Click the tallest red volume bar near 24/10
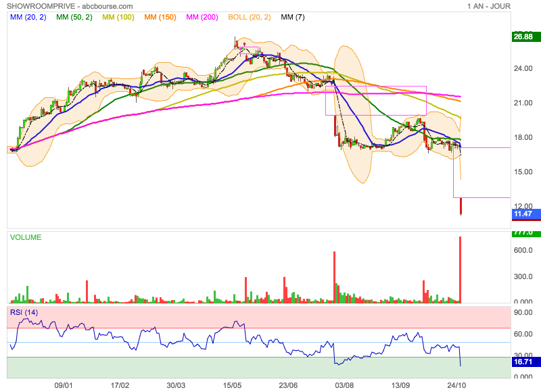This screenshot has height=392, width=541. point(460,270)
